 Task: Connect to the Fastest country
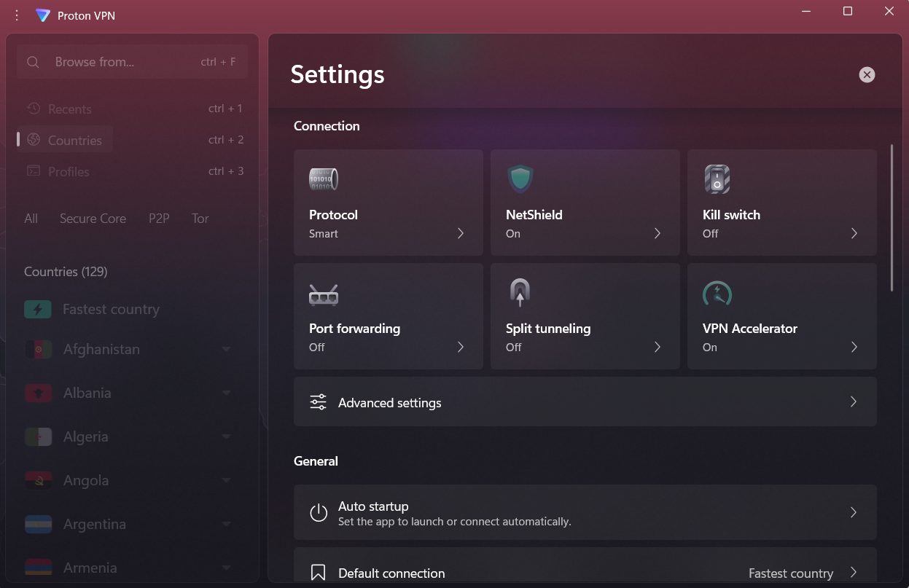[111, 310]
